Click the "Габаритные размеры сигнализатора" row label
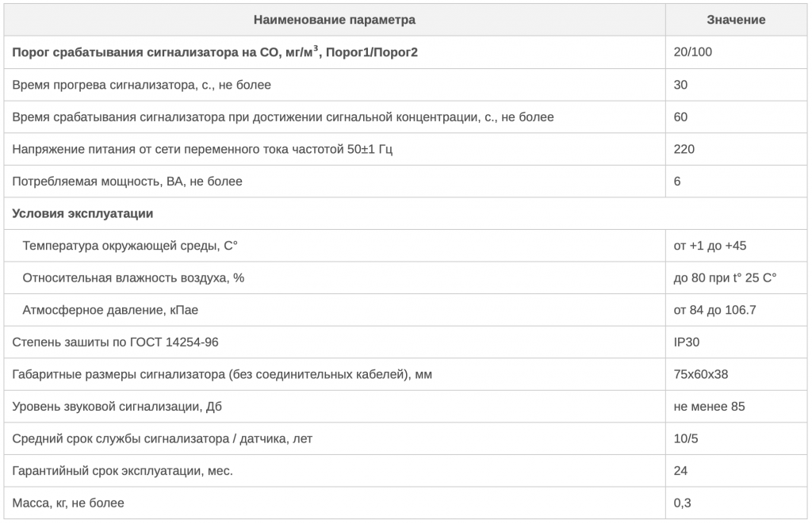The height and width of the screenshot is (524, 812). (222, 374)
